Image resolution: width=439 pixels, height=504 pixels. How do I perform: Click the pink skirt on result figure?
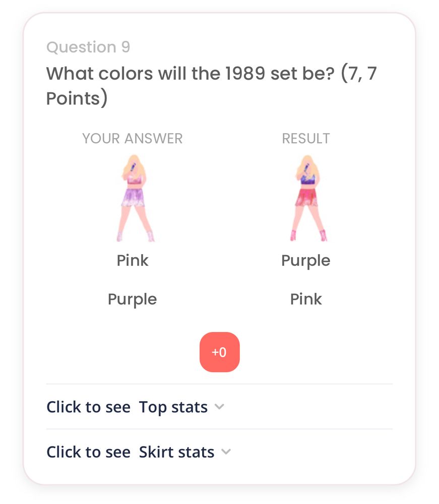tap(307, 197)
